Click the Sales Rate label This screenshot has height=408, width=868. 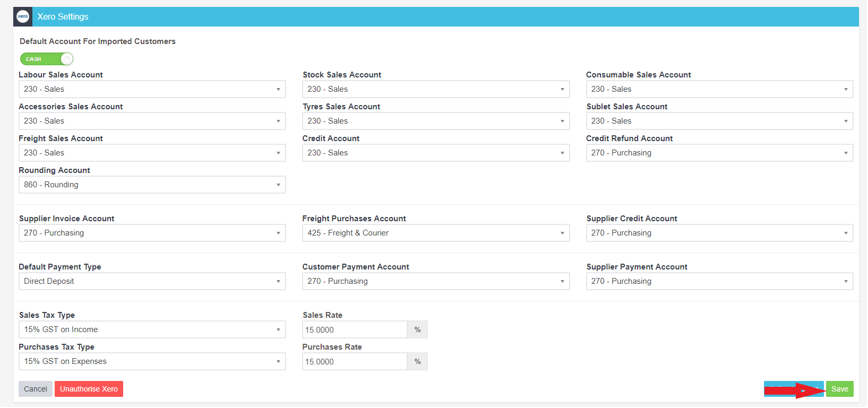click(x=322, y=315)
